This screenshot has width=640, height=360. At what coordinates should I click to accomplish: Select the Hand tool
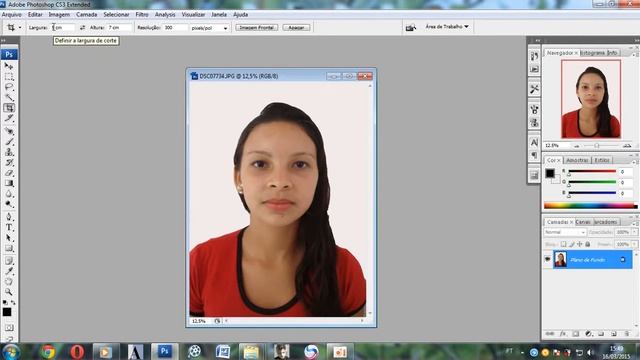(9, 282)
